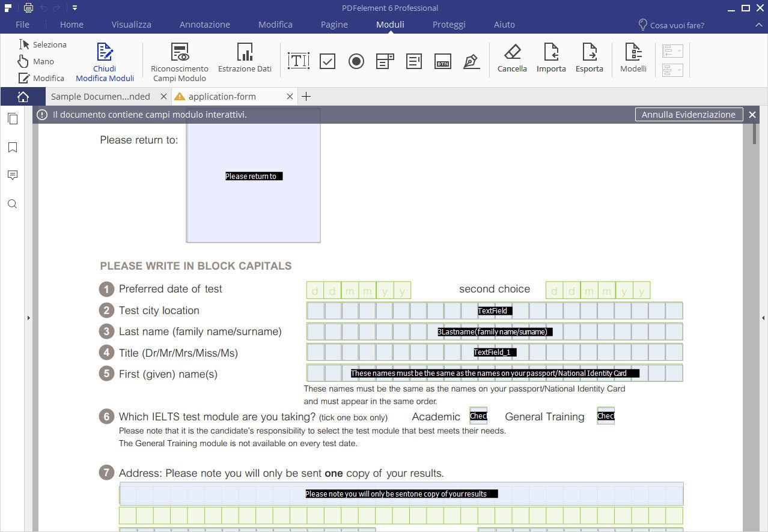Click the second choice date boxes
This screenshot has width=768, height=532.
tap(598, 291)
